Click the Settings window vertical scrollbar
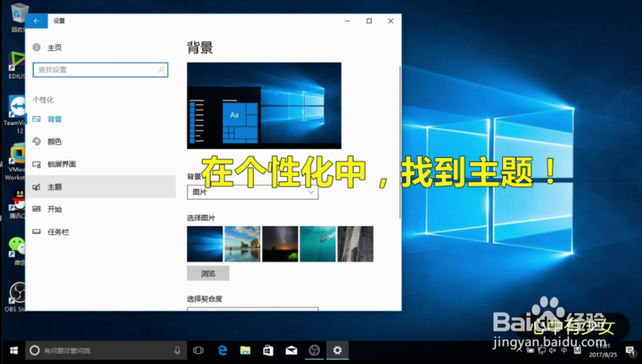The width and height of the screenshot is (642, 364). coord(399,142)
